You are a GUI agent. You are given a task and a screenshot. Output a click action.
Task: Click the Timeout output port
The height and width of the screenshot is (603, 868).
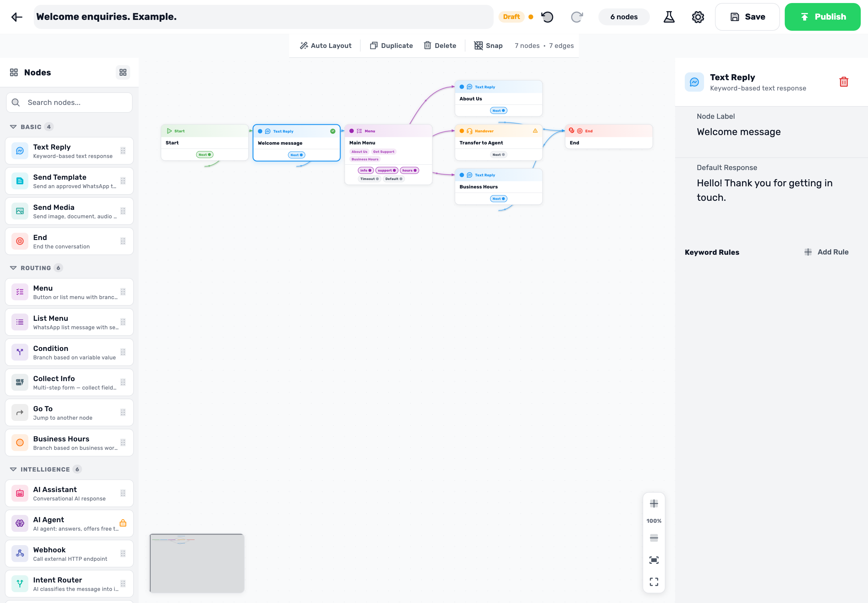[370, 179]
